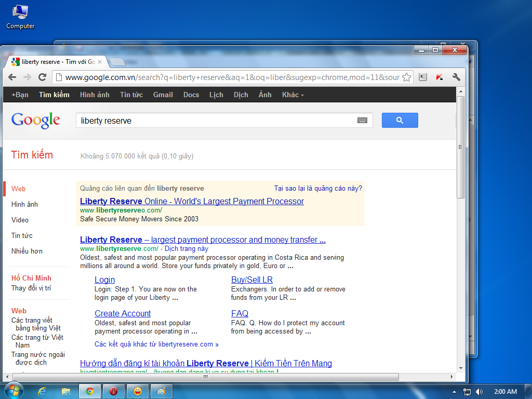Open Windows Explorer folder on the taskbar

[x=66, y=392]
